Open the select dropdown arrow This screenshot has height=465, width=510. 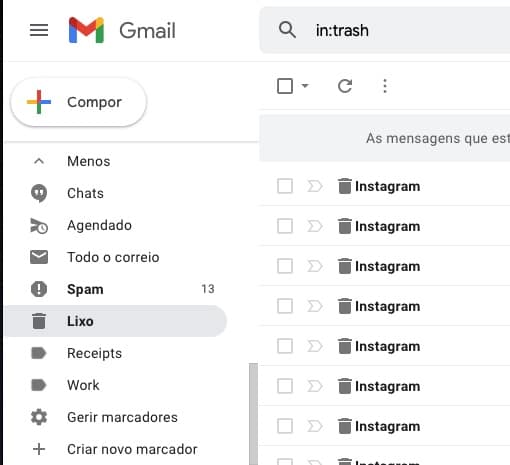coord(305,86)
